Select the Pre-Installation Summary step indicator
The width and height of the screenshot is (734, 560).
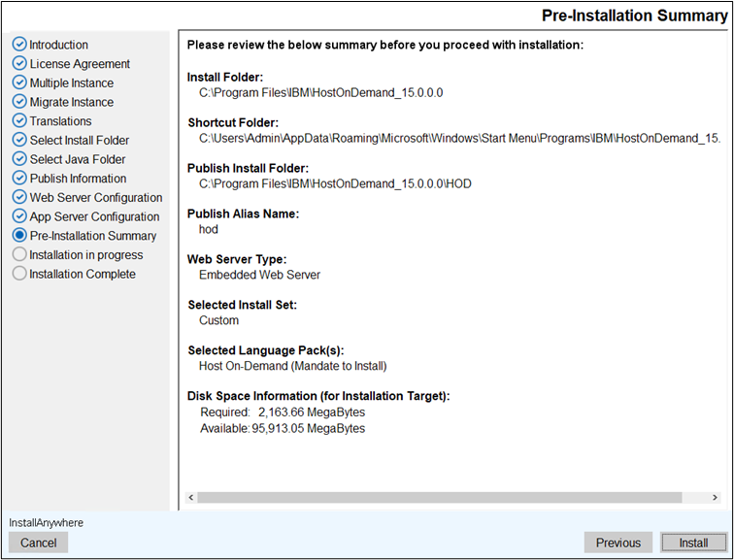(x=19, y=236)
